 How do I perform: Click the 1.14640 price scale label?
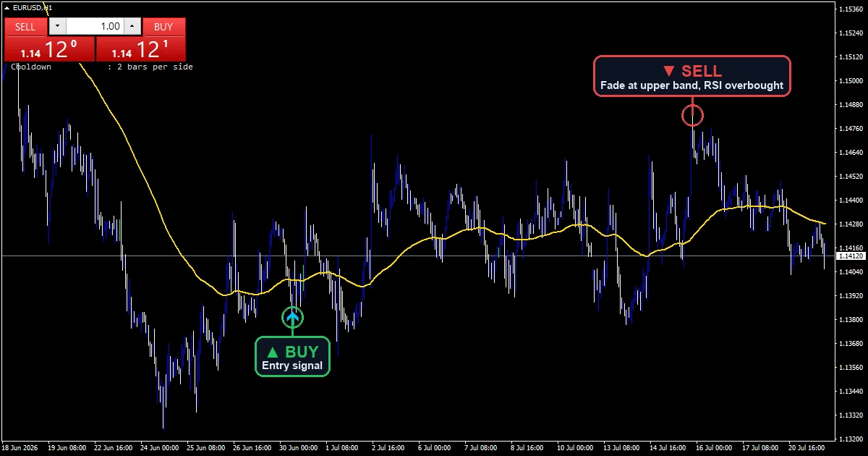pyautogui.click(x=850, y=153)
